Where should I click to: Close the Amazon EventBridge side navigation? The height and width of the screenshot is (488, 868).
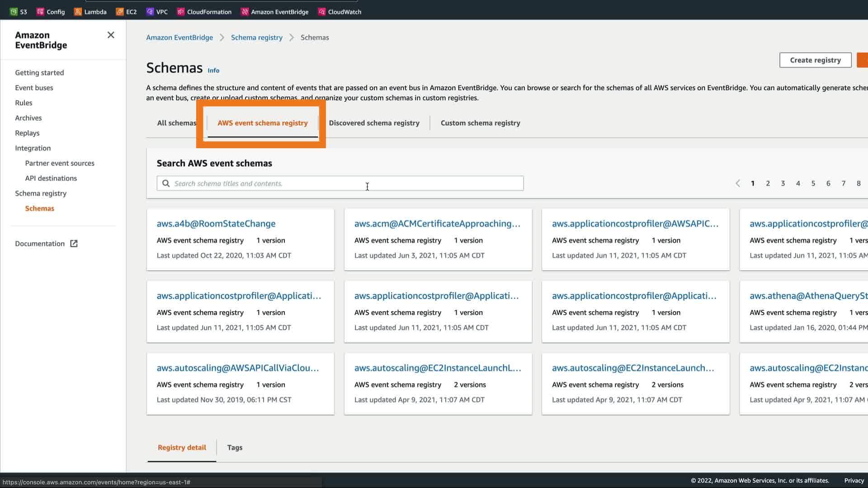coord(111,35)
